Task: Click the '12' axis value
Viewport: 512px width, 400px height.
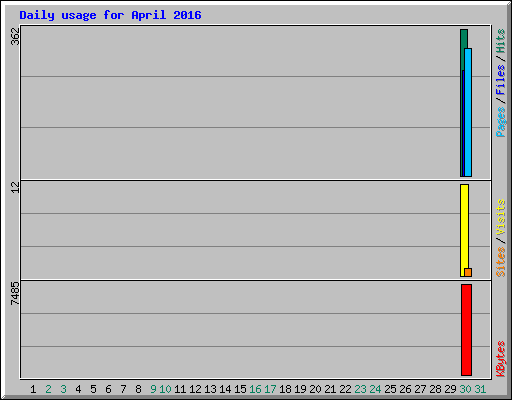Action: [15, 187]
